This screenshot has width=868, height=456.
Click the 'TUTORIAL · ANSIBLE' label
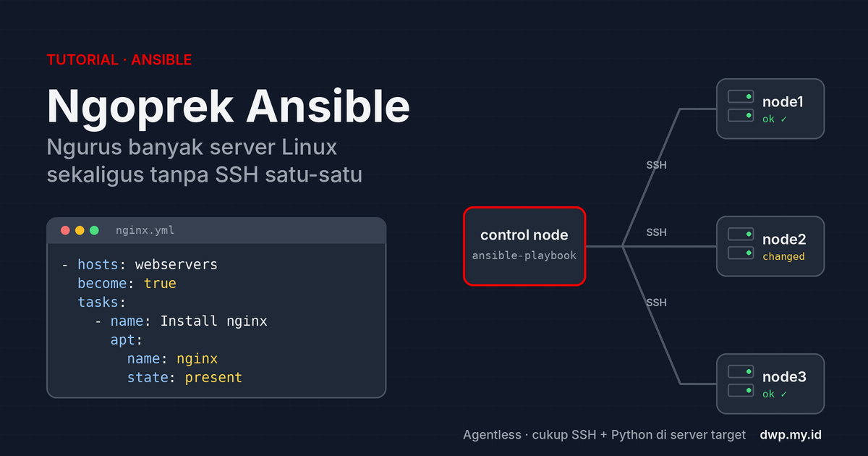point(119,60)
